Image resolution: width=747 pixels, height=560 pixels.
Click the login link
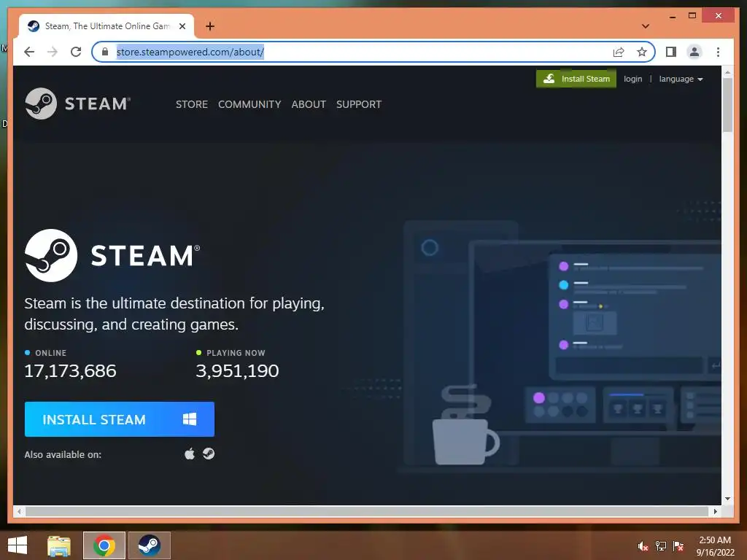click(632, 79)
